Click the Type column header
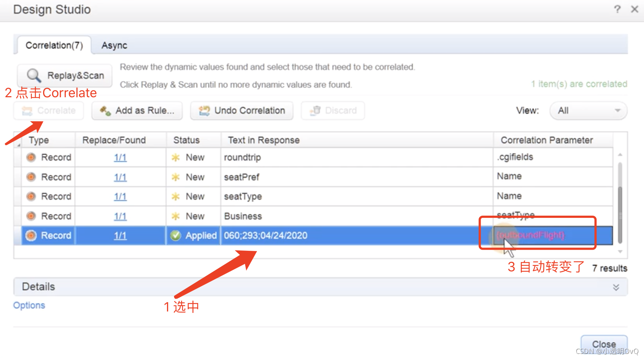Screen dimensions: 644x359 tap(48, 140)
